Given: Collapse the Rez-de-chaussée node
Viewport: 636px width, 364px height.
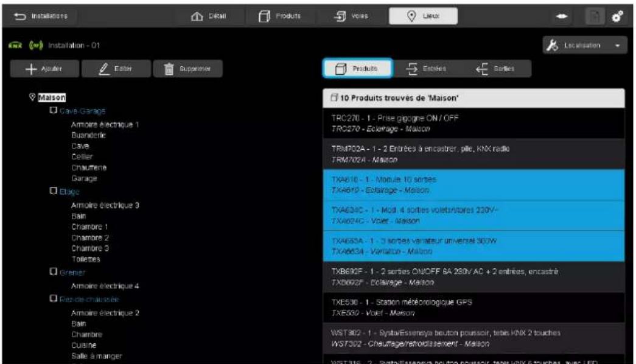Looking at the screenshot, I should point(53,299).
